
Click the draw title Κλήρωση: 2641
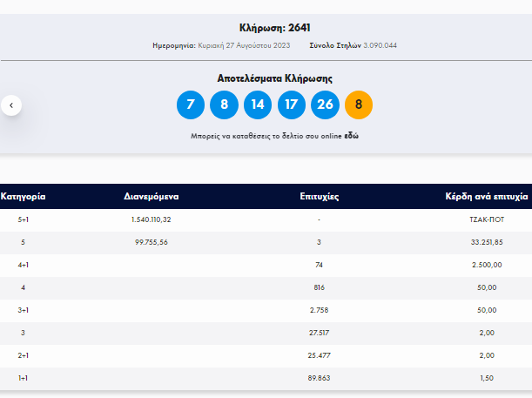click(275, 28)
